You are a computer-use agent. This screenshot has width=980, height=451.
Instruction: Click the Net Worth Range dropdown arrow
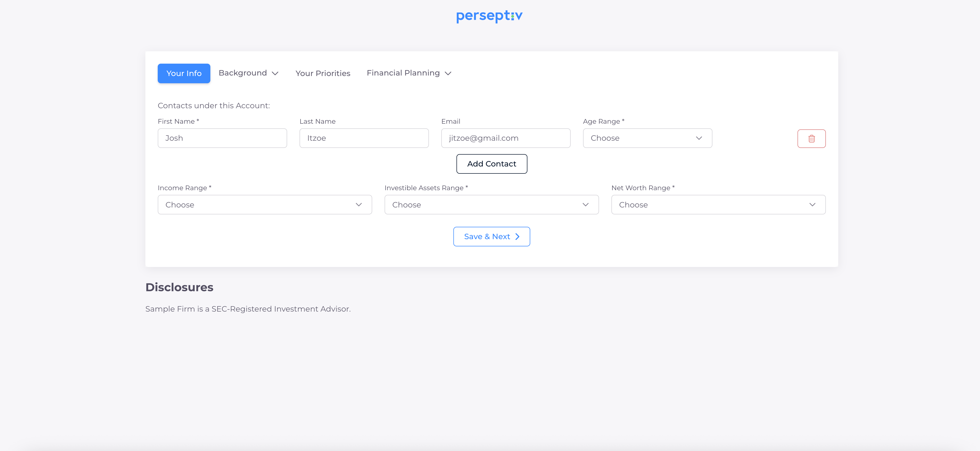click(x=812, y=205)
